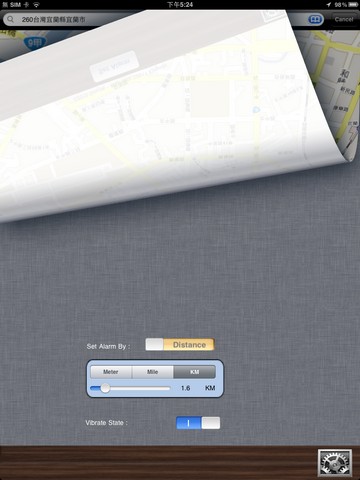Screen dimensions: 360x480
Task: Click the right end of distance slider track
Action: point(169,388)
